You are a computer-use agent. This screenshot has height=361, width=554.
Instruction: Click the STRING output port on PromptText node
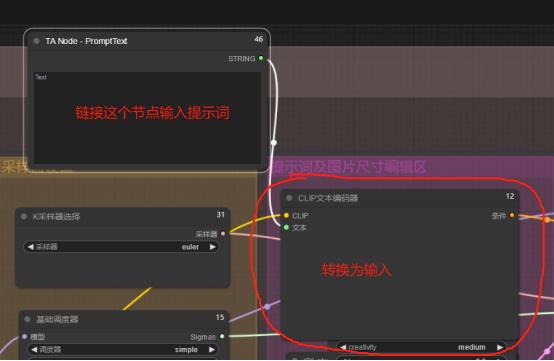[x=261, y=58]
